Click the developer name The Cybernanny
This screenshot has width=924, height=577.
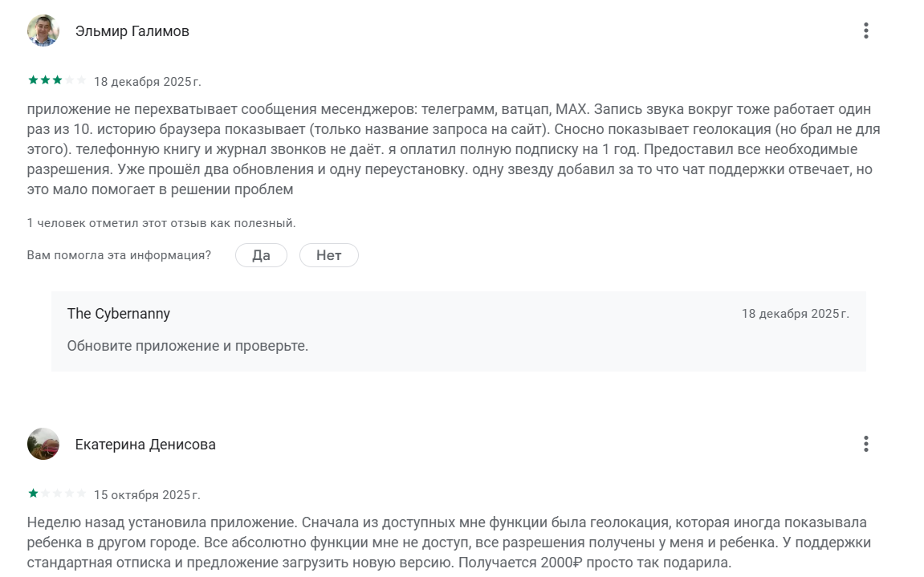point(119,314)
